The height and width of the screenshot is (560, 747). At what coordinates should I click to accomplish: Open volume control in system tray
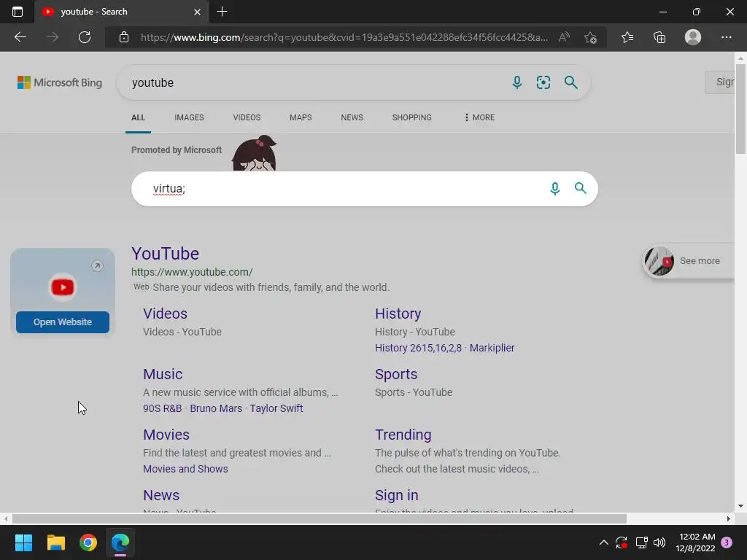click(659, 542)
